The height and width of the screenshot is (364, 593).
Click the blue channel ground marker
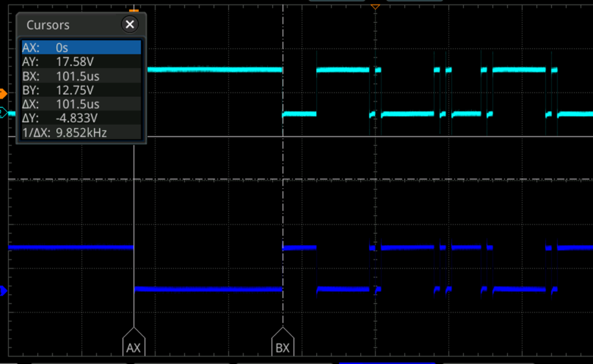3,291
